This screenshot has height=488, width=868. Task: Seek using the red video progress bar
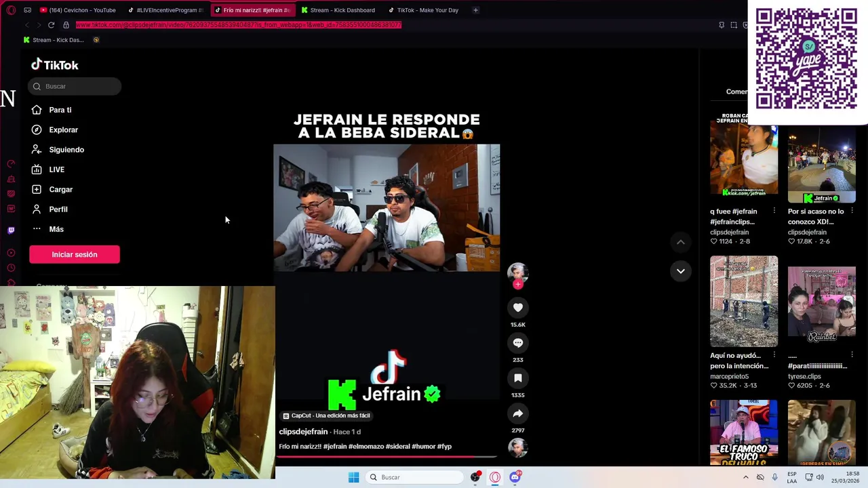pyautogui.click(x=387, y=456)
